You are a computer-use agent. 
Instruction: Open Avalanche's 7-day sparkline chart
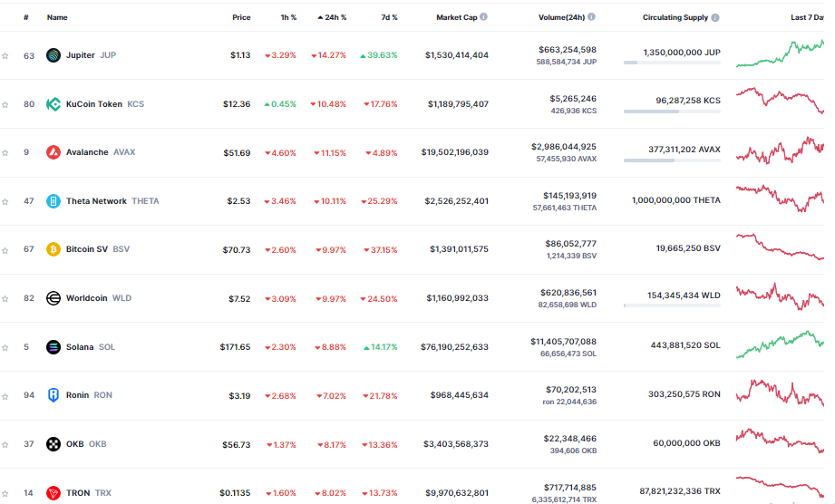[x=781, y=150]
